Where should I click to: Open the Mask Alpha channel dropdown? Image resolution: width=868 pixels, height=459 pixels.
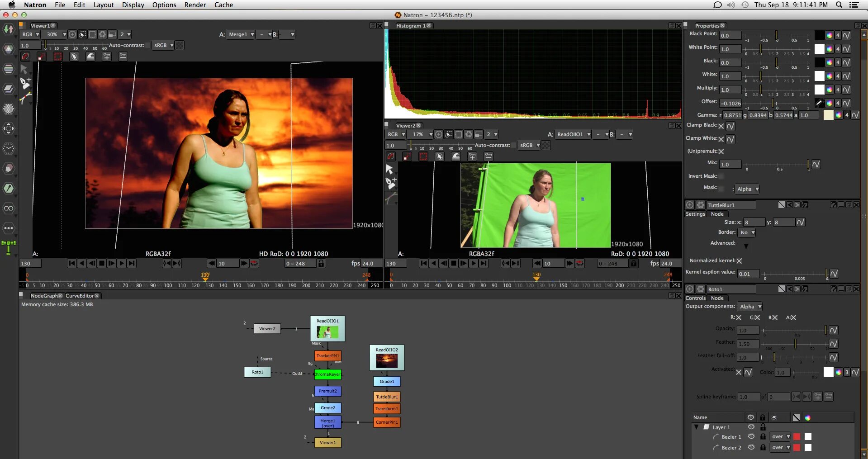(x=747, y=189)
